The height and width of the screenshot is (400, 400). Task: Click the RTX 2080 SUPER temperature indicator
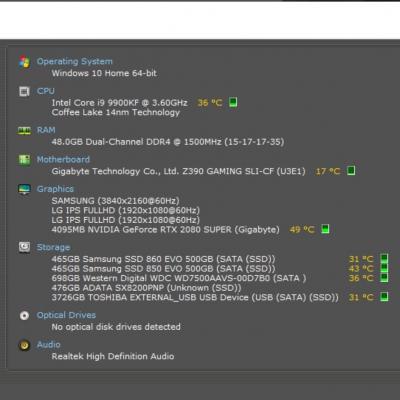pyautogui.click(x=325, y=229)
